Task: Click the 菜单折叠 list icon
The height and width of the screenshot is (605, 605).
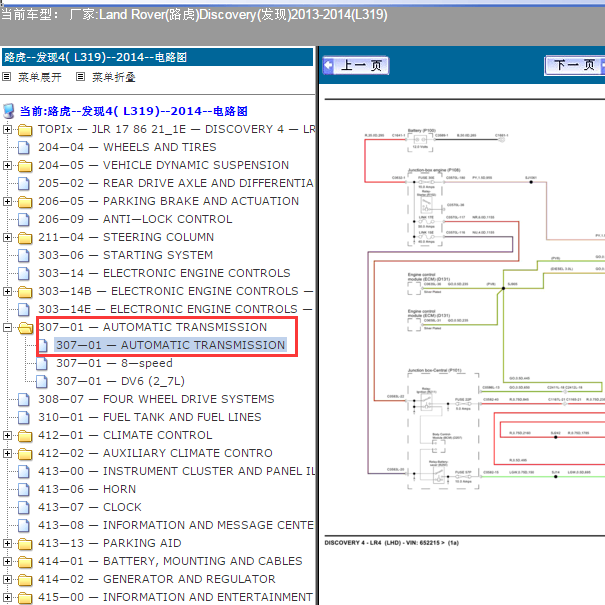Action: click(x=80, y=77)
